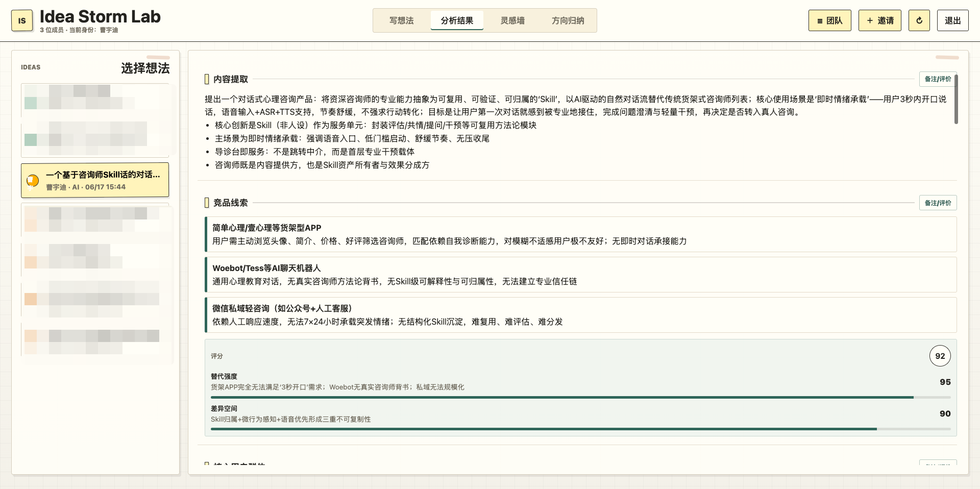Select the 分析结果 tab

pos(457,20)
